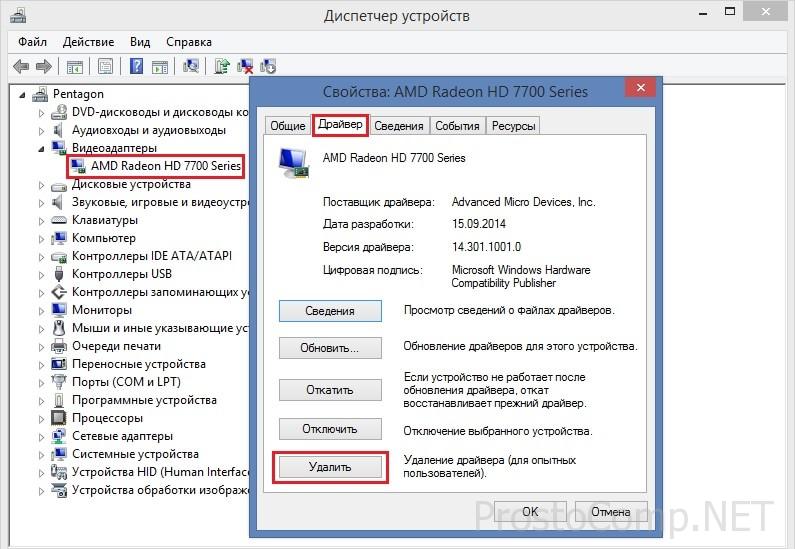The height and width of the screenshot is (549, 795).
Task: Click the print queues printer icon
Action: 59,346
